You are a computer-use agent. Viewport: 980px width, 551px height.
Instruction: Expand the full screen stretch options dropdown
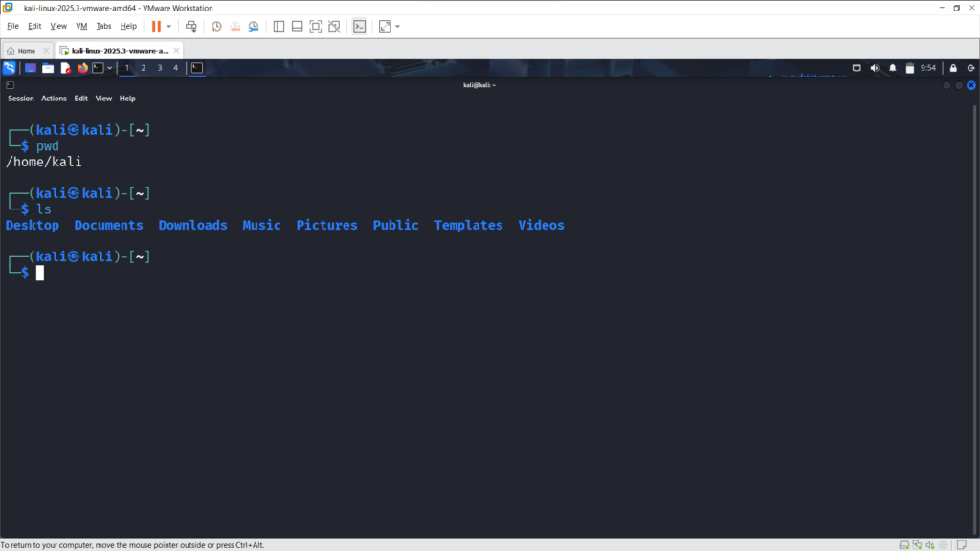click(x=398, y=26)
